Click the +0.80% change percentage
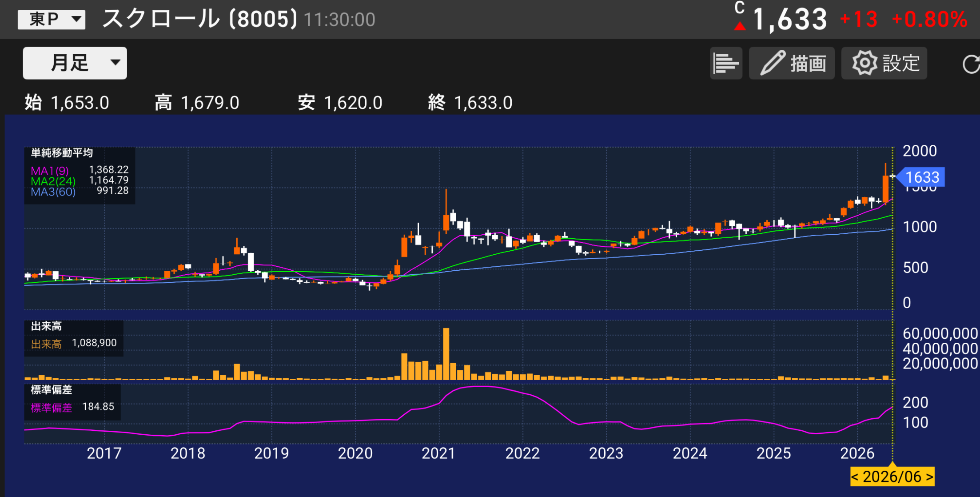Image resolution: width=980 pixels, height=497 pixels. click(929, 20)
